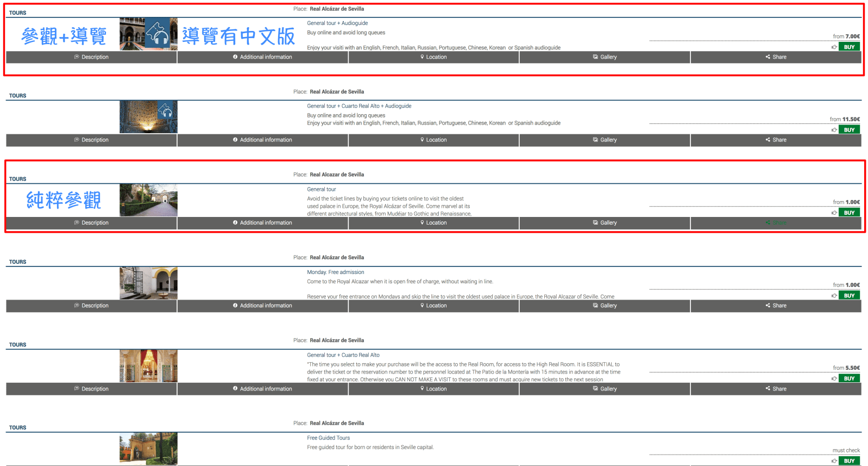Open Gallery tab of plain General tour
The height and width of the screenshot is (466, 868).
click(x=605, y=223)
